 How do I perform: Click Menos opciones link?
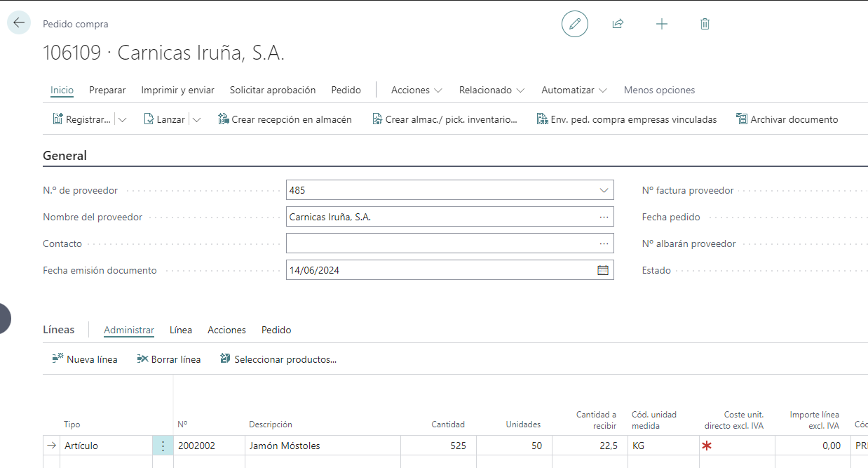pos(659,90)
